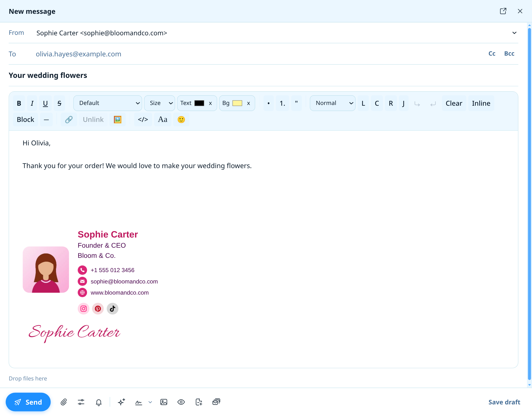Insert a numbered list

tap(282, 103)
